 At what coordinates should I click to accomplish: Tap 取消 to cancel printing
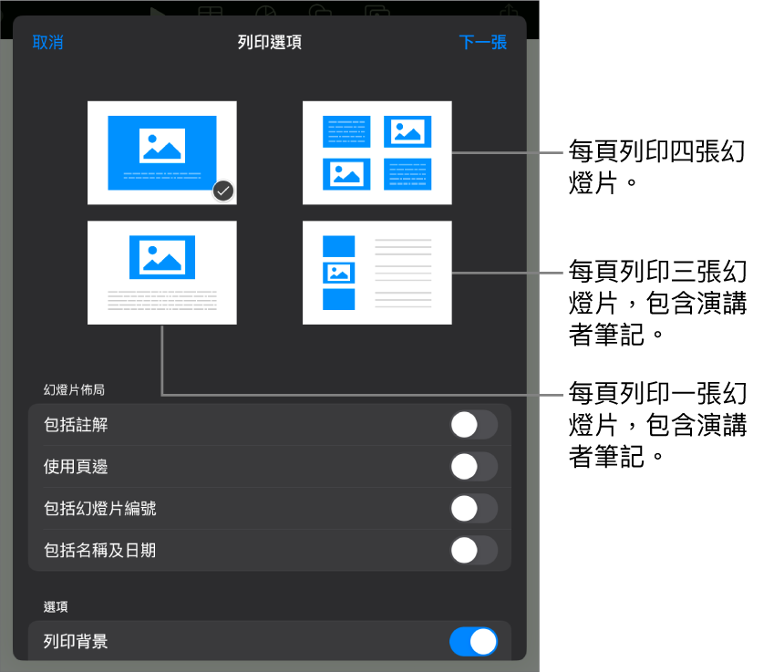[x=48, y=42]
